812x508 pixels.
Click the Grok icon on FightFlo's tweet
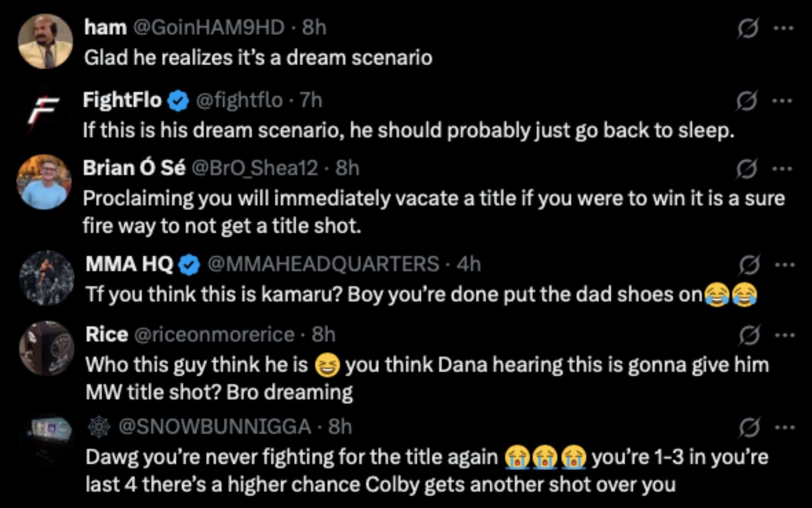pos(746,101)
